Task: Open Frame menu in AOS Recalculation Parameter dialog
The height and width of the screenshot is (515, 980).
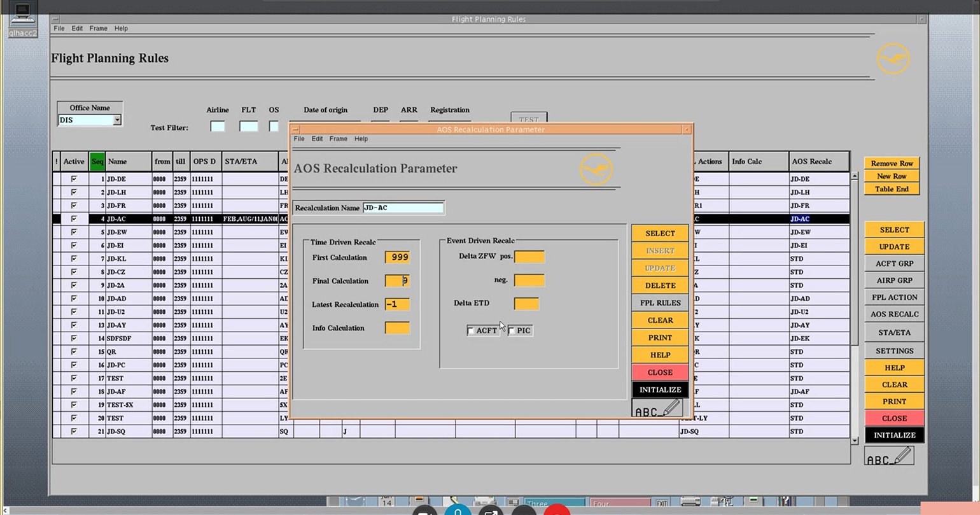Action: 338,139
